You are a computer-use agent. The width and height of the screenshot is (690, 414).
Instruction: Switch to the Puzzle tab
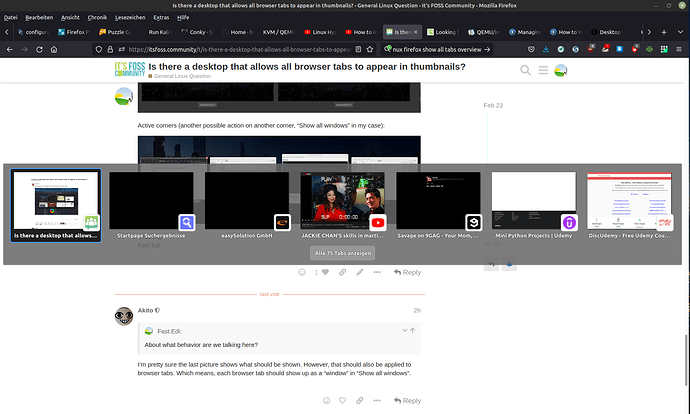click(115, 32)
